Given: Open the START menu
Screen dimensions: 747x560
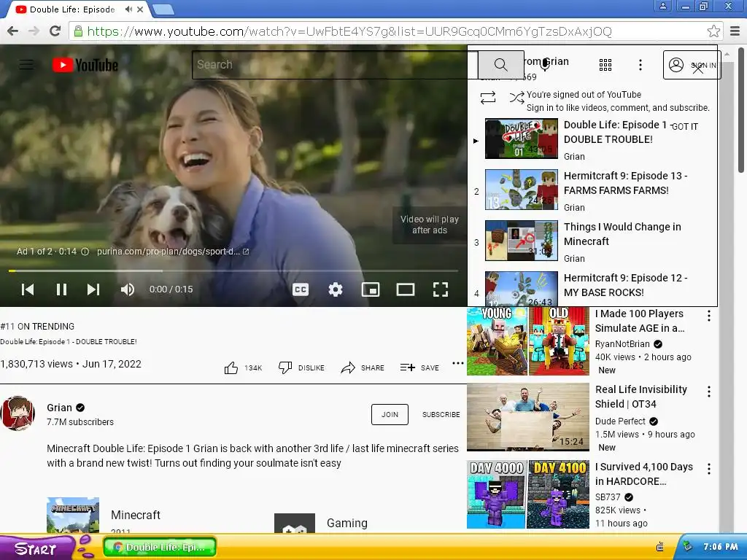Looking at the screenshot, I should [x=36, y=548].
